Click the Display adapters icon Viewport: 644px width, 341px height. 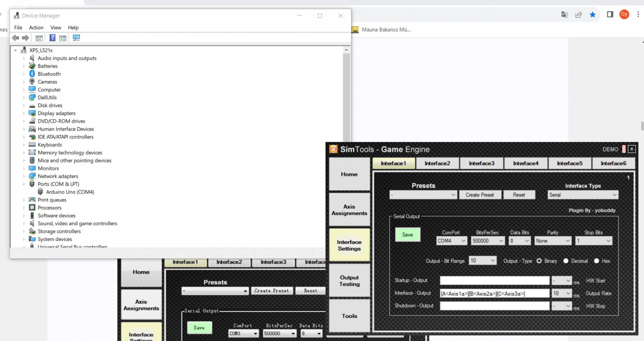32,113
